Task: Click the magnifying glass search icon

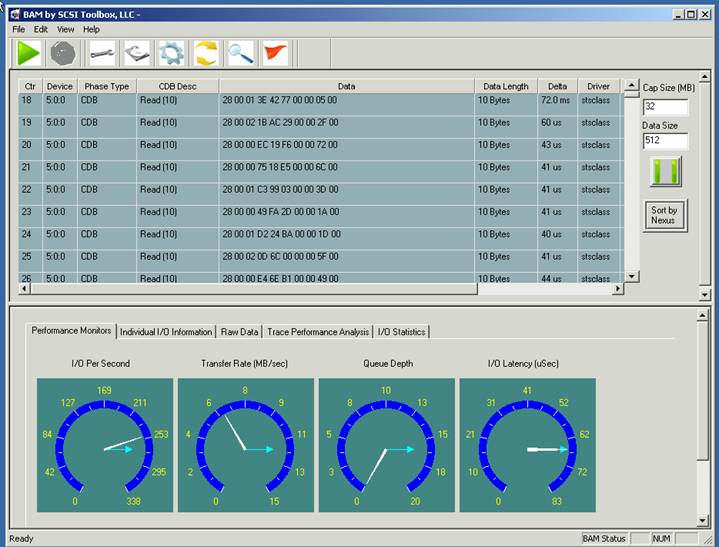Action: tap(240, 53)
